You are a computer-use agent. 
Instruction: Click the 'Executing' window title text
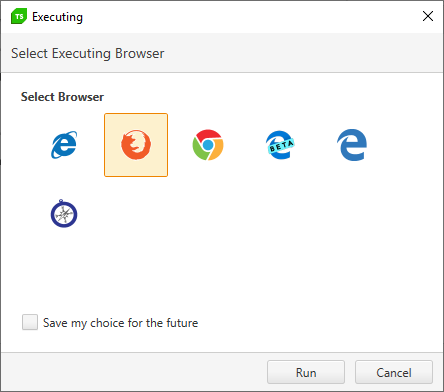click(57, 17)
